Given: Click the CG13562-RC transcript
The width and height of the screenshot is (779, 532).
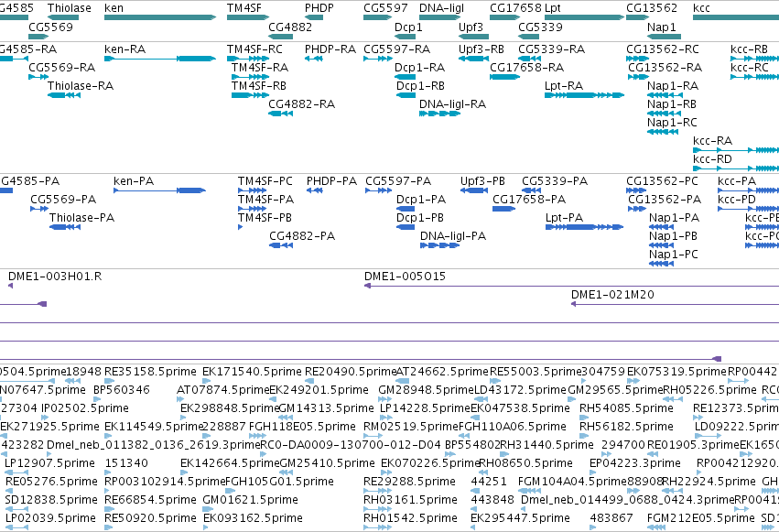Looking at the screenshot, I should (x=638, y=59).
